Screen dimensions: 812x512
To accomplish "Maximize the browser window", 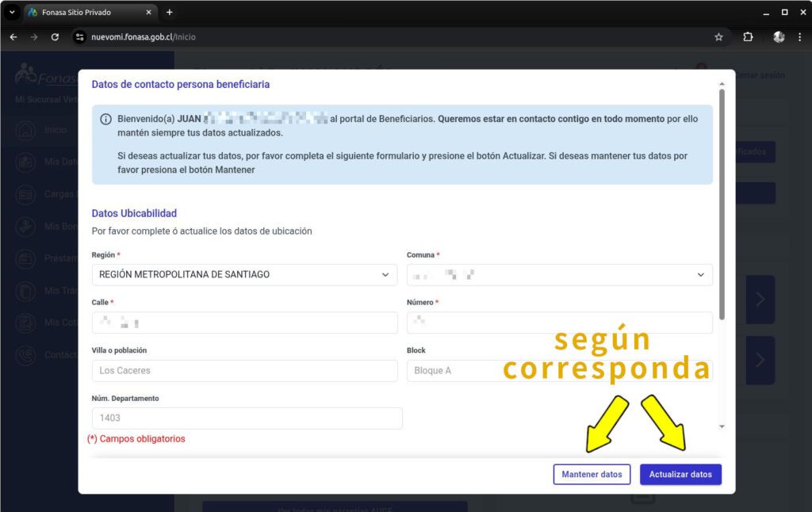I will click(x=784, y=13).
